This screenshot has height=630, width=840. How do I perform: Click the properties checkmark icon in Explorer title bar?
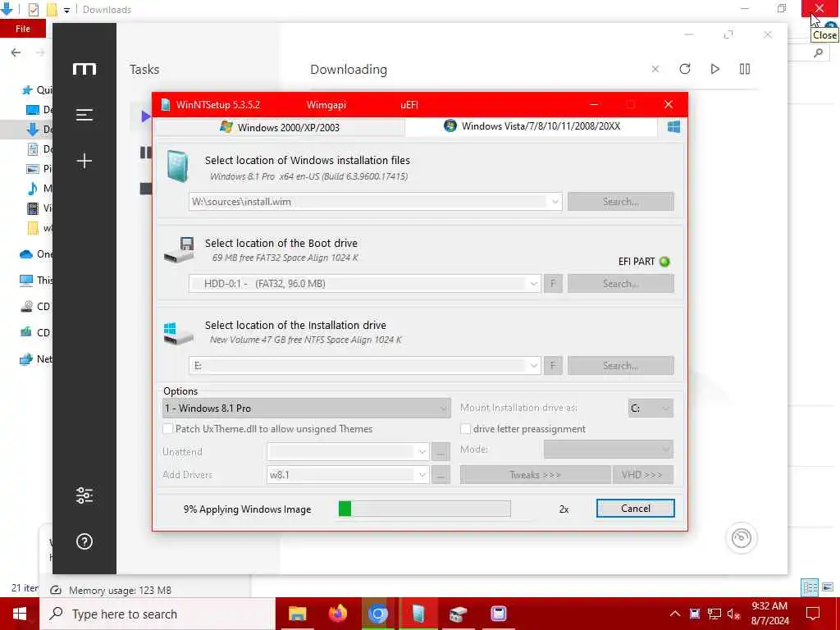pyautogui.click(x=33, y=10)
